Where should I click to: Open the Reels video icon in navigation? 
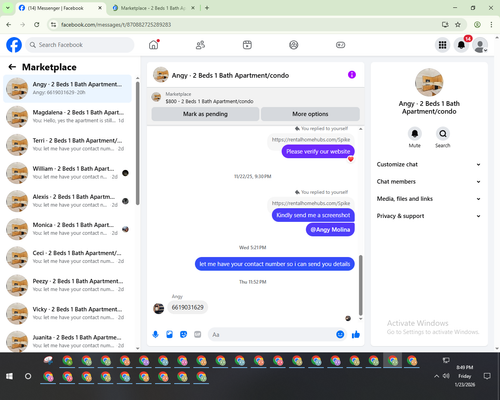coord(247,45)
